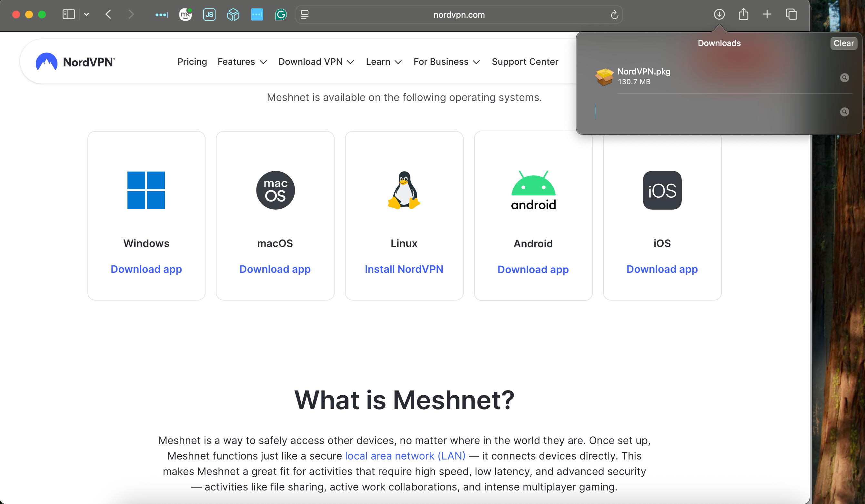Click the Share toolbar icon
Viewport: 865px width, 504px height.
pos(743,15)
